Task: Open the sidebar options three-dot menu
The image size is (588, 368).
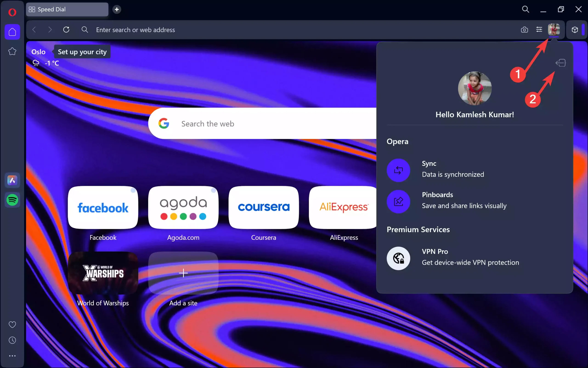Action: [x=12, y=356]
